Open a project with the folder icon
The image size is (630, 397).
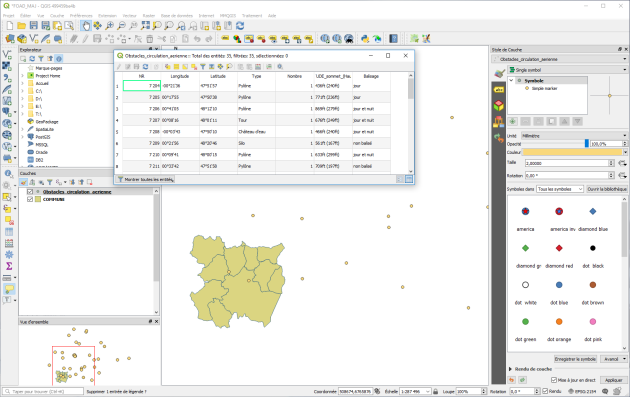22,26
